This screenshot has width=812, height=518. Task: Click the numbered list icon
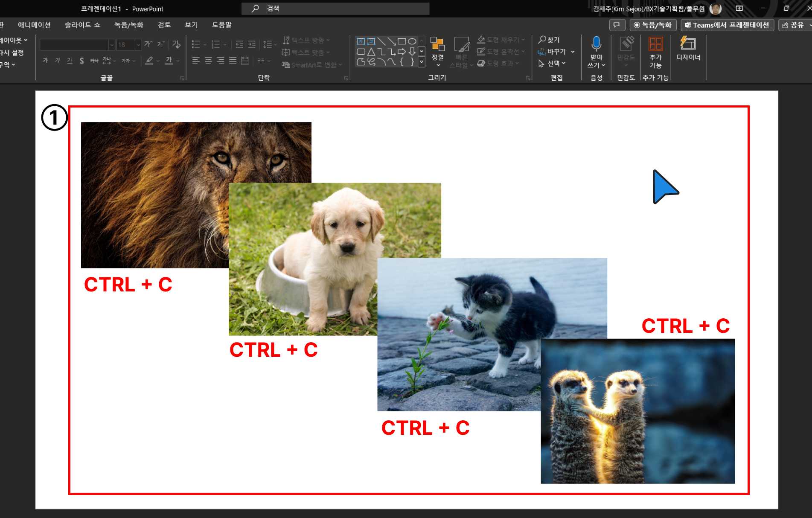coord(216,44)
